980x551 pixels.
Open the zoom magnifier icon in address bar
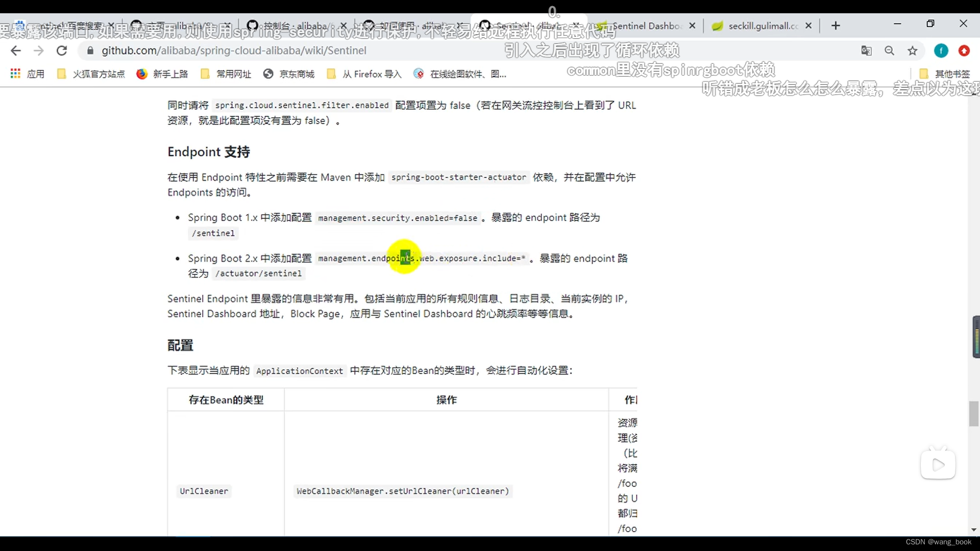pyautogui.click(x=889, y=51)
